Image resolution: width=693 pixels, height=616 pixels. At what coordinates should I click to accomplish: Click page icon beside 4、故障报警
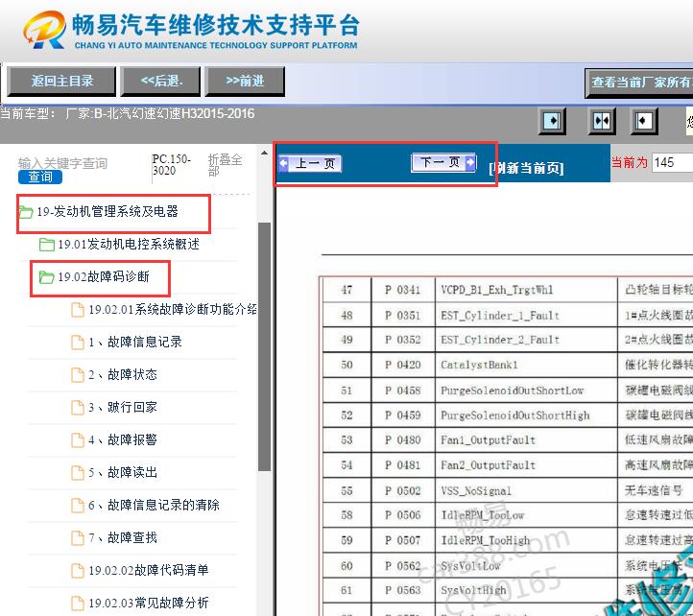click(x=78, y=440)
